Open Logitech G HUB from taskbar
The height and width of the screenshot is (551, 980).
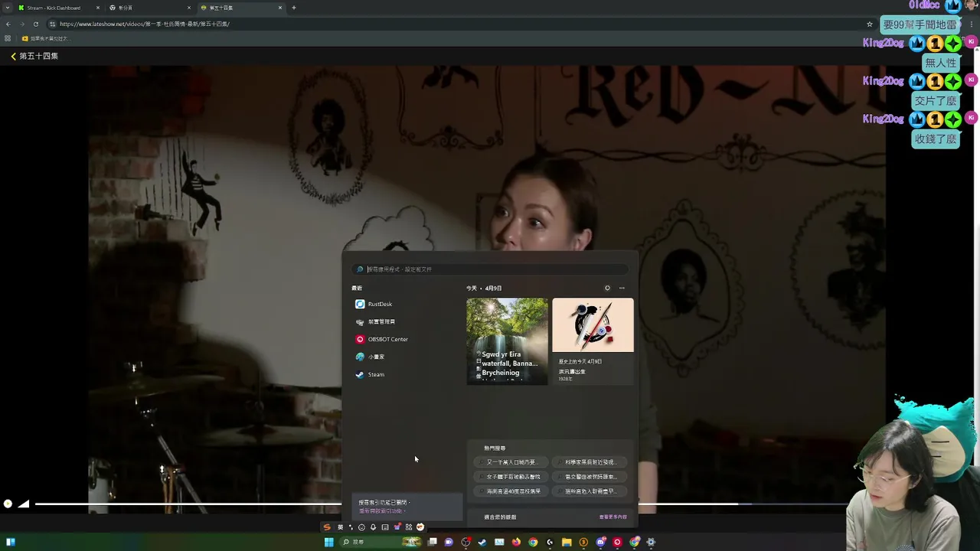click(550, 542)
